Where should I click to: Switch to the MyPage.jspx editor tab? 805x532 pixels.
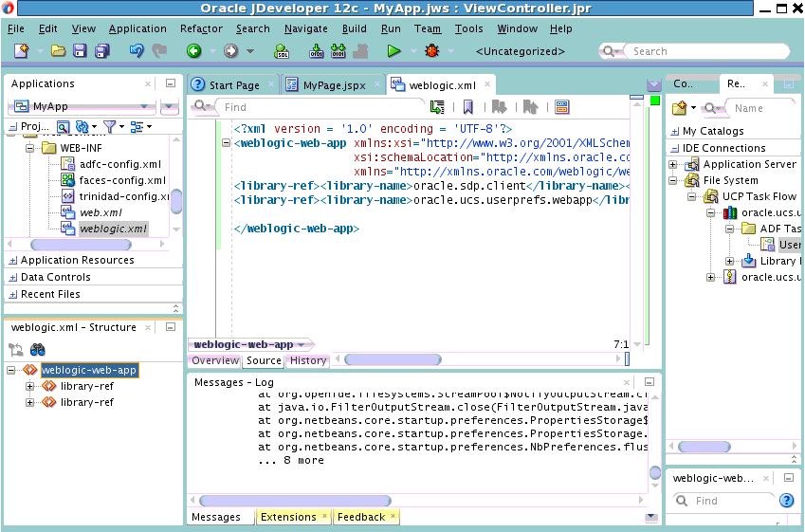(x=334, y=85)
